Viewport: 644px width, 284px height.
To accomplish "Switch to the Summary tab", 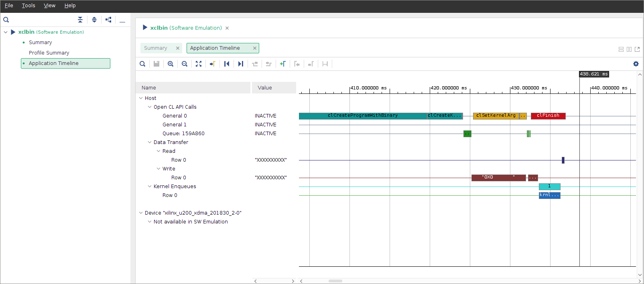I will coord(156,48).
